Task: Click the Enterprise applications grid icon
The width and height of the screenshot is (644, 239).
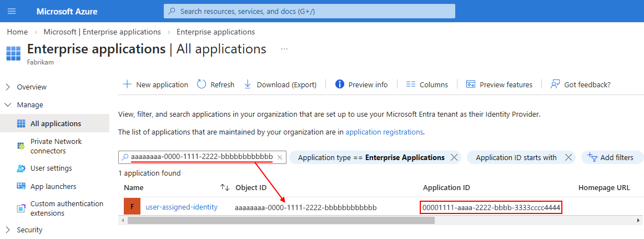Action: point(13,53)
